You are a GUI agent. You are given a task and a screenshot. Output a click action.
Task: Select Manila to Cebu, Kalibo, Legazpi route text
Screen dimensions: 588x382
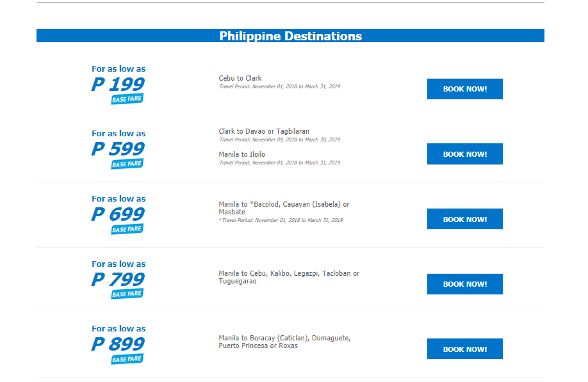coord(289,277)
